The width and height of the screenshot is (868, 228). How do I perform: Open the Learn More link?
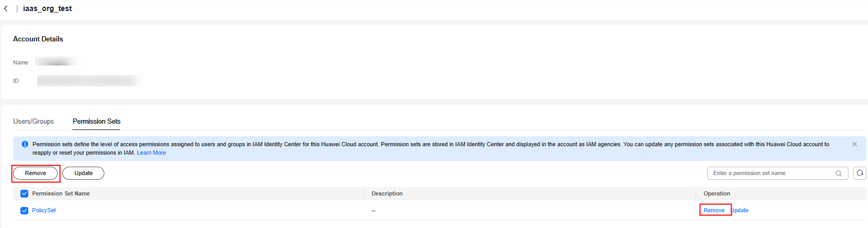151,153
